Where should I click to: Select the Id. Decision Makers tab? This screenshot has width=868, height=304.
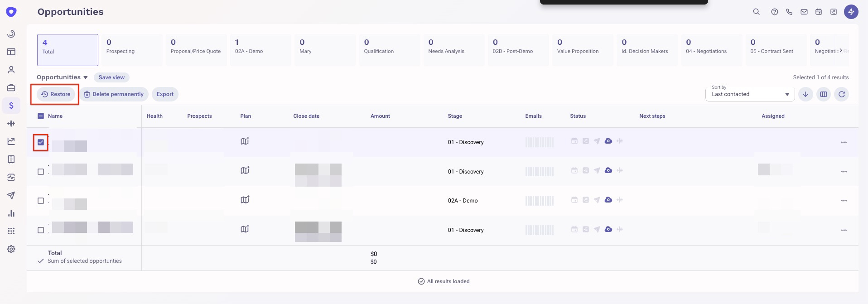click(647, 50)
